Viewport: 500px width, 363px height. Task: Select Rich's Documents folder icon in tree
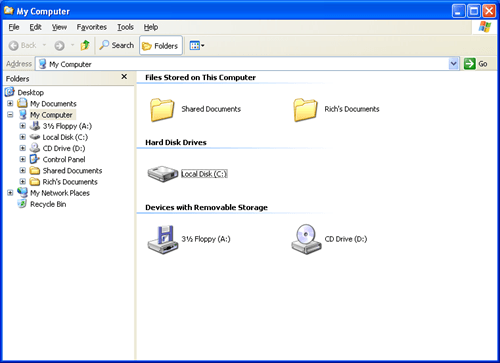point(35,182)
